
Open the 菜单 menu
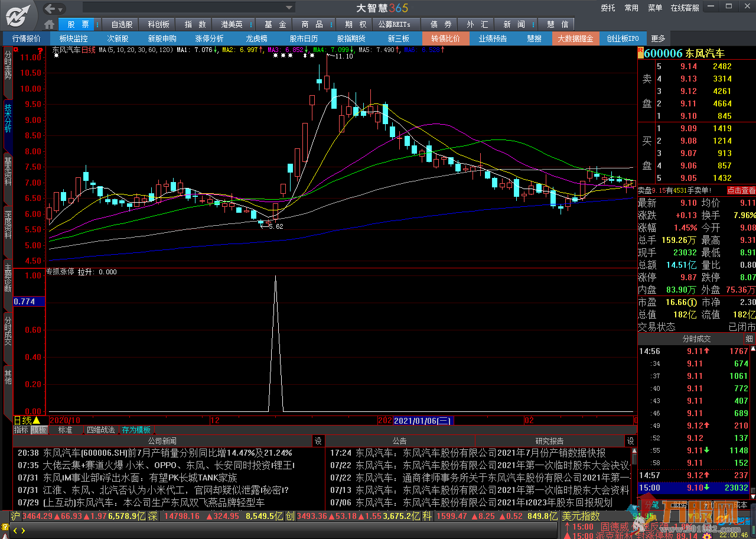pyautogui.click(x=655, y=8)
